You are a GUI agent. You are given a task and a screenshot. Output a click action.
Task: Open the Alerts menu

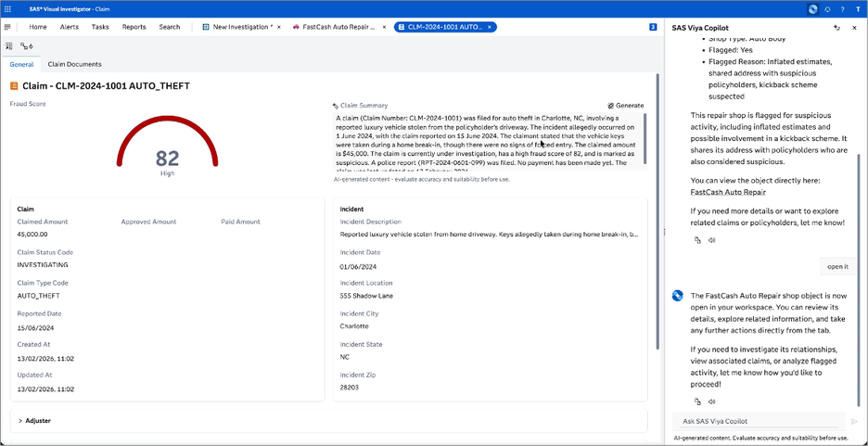coord(70,27)
